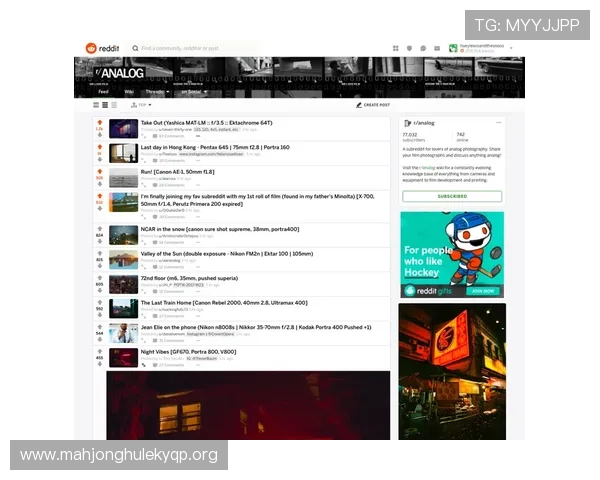Upvote Last day in Hong Kong post

99,147
